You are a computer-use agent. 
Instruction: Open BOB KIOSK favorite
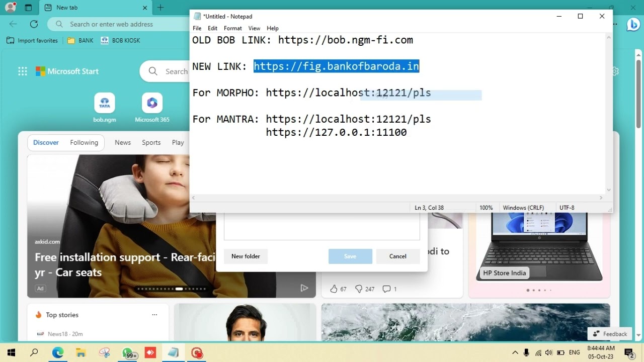(120, 40)
